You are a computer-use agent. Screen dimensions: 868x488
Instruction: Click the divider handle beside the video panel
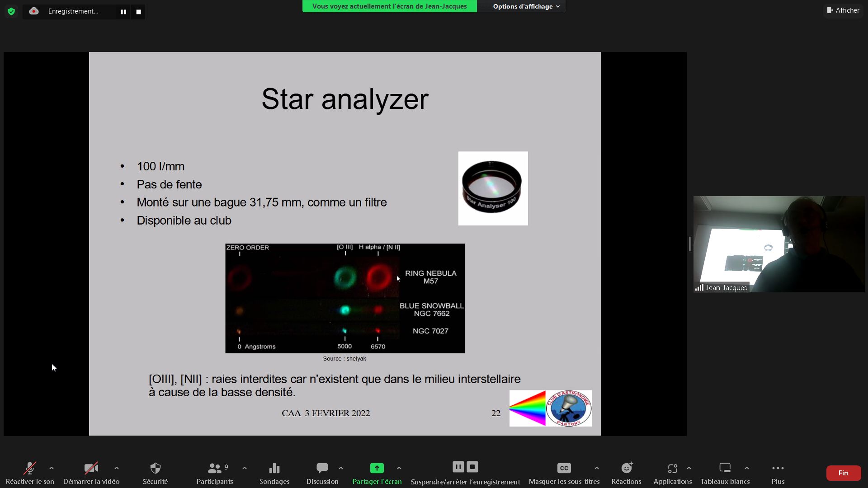(690, 244)
